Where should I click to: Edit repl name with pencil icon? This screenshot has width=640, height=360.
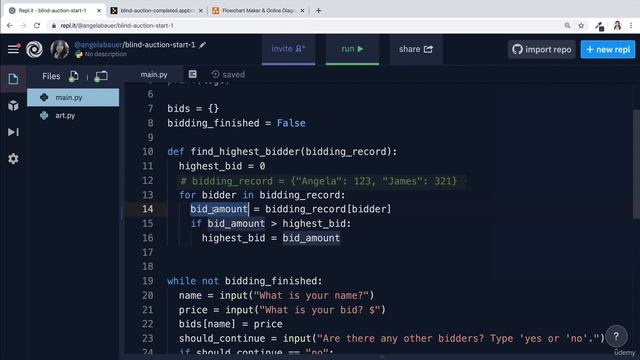pos(202,45)
